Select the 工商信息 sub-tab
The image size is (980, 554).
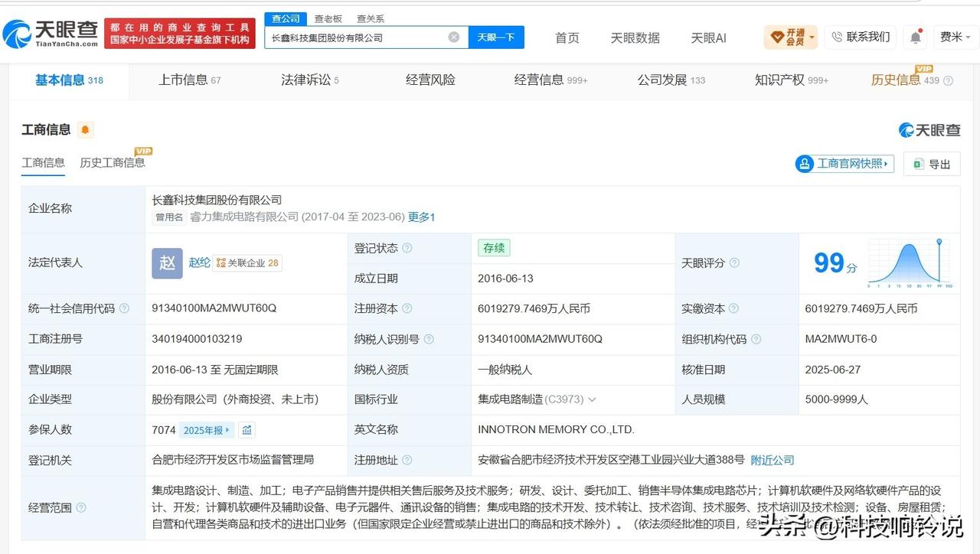[x=43, y=162]
